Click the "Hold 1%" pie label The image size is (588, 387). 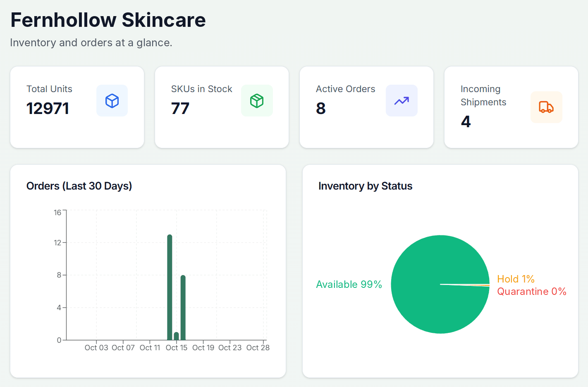tap(516, 279)
